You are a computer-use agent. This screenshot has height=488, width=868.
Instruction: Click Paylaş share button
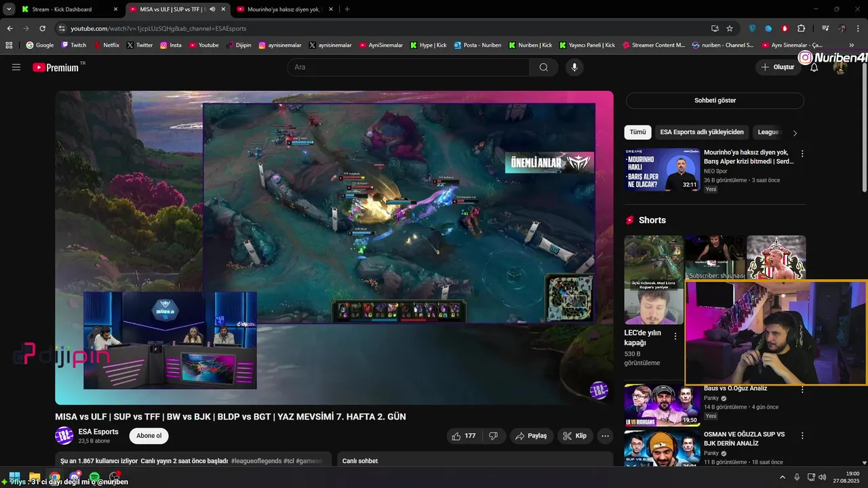tap(532, 436)
